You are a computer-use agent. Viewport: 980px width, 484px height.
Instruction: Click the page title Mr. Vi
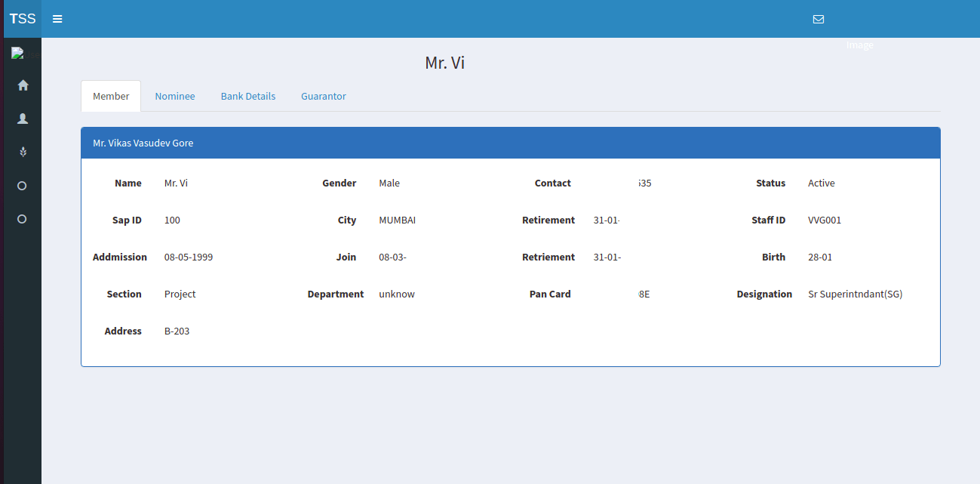(444, 63)
